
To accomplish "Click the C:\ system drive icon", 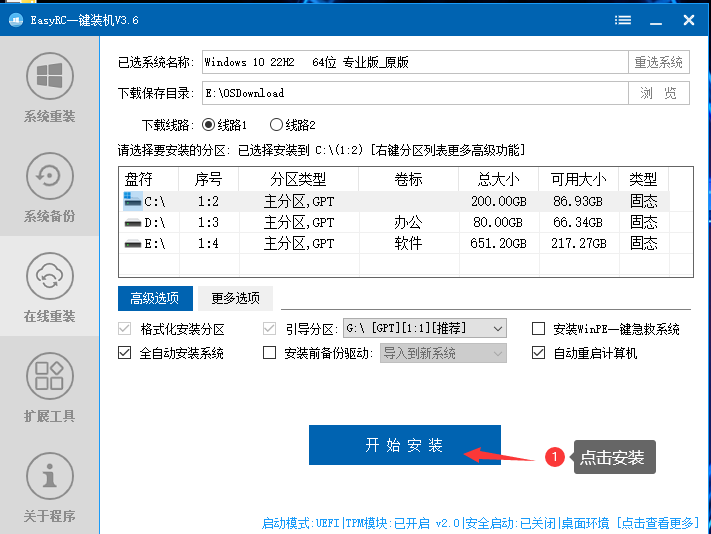I will point(132,201).
